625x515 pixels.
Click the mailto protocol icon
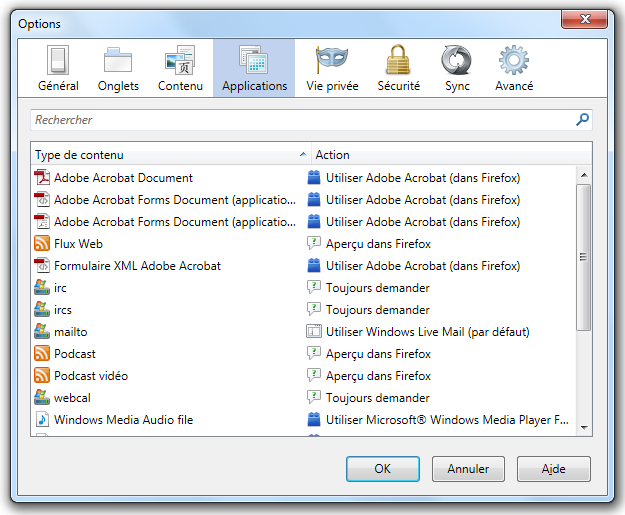tap(42, 331)
